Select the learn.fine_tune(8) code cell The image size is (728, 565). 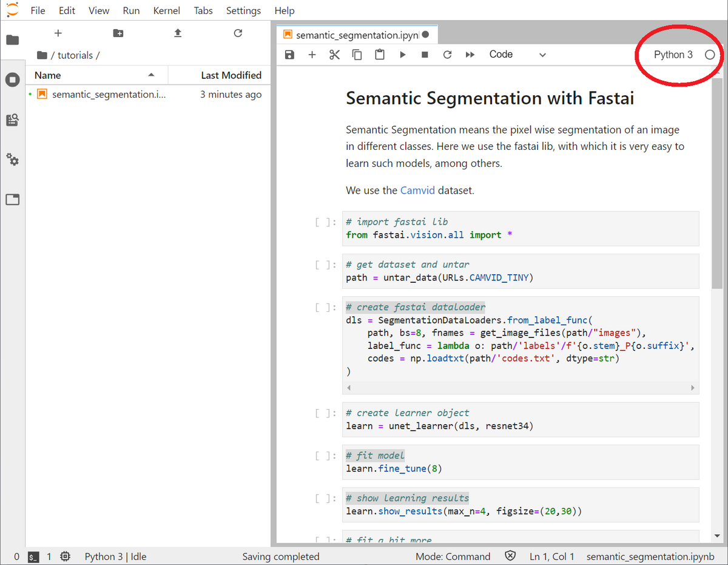click(x=521, y=462)
